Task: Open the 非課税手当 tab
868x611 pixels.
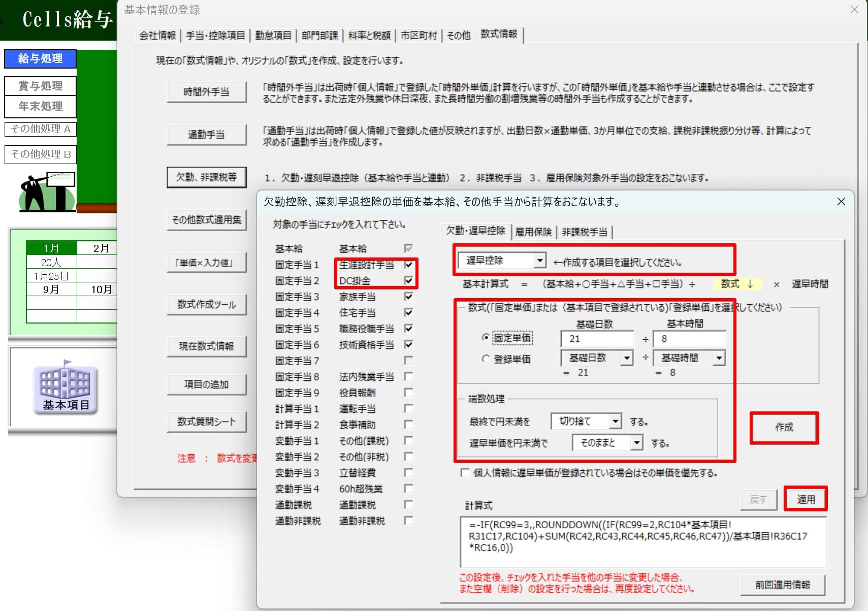Action: point(585,232)
